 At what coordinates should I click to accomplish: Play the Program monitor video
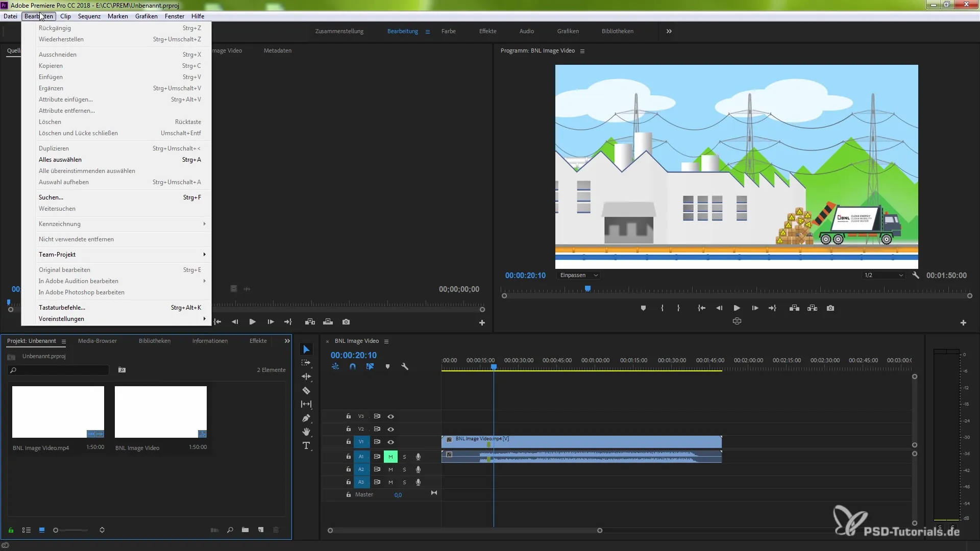pos(737,308)
